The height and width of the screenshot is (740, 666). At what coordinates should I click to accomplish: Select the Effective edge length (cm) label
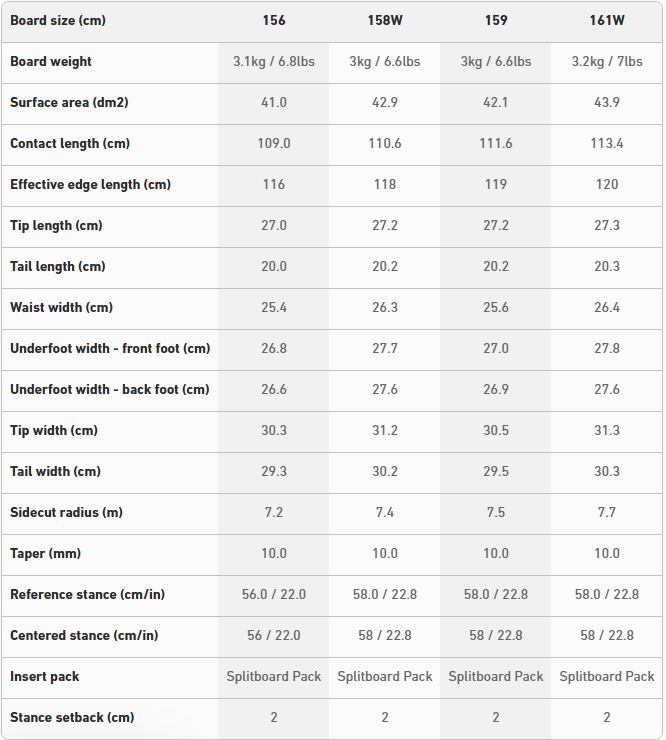click(x=90, y=184)
